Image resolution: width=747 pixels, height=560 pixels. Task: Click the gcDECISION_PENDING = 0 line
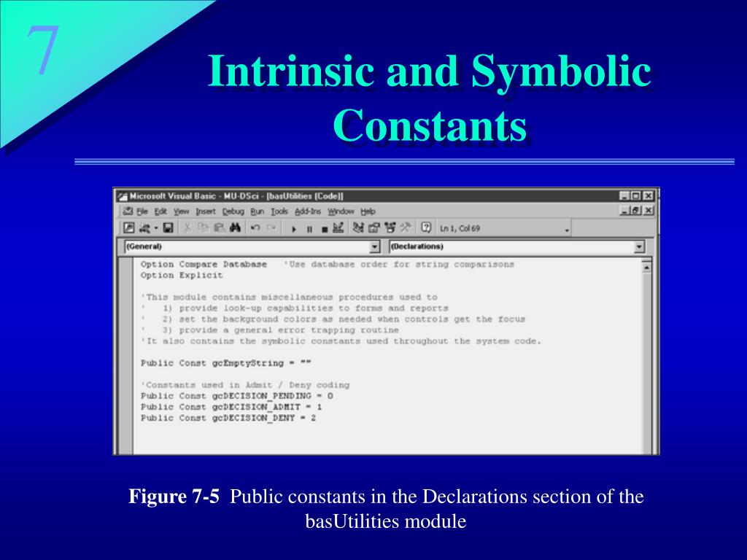click(237, 396)
